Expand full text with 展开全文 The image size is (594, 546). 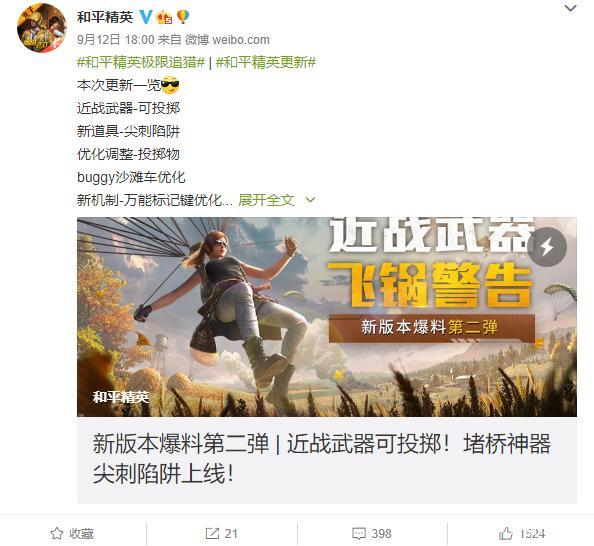click(x=266, y=200)
